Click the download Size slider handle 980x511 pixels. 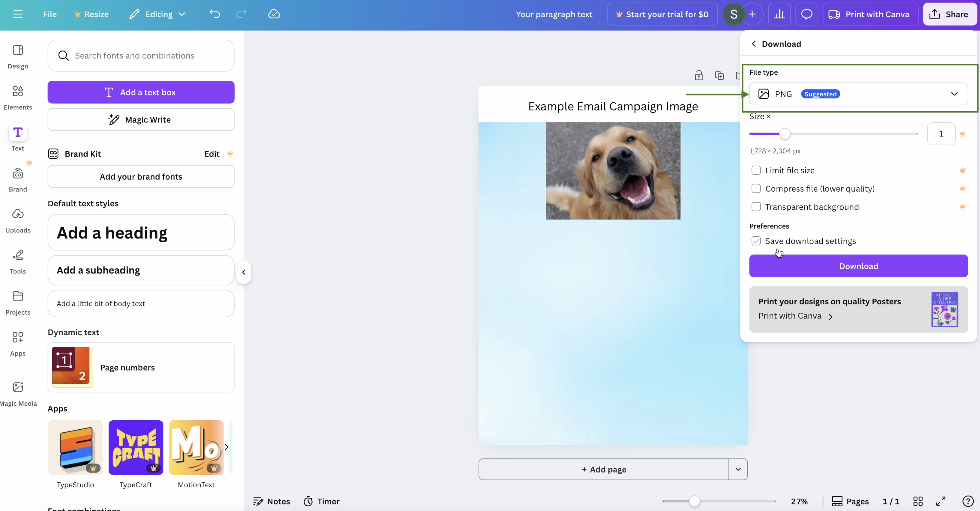[x=784, y=134]
